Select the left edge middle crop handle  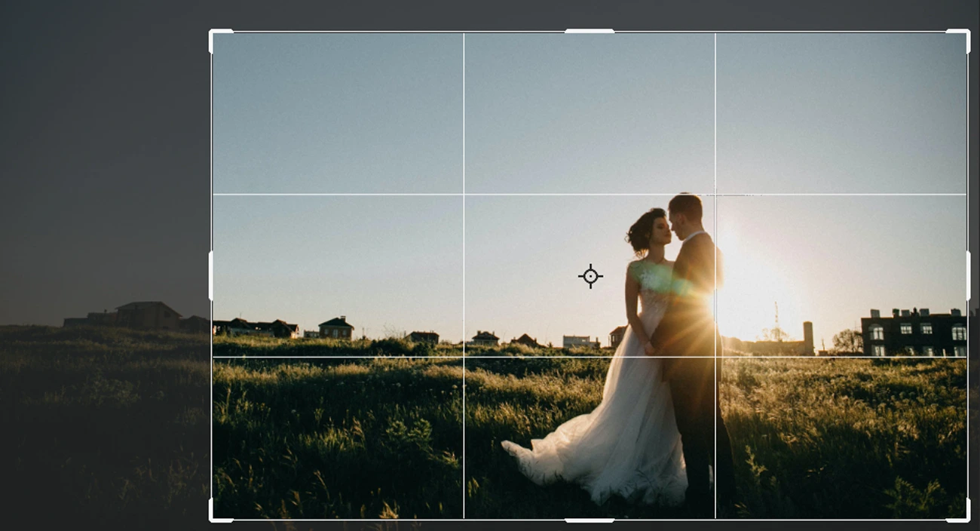point(211,276)
